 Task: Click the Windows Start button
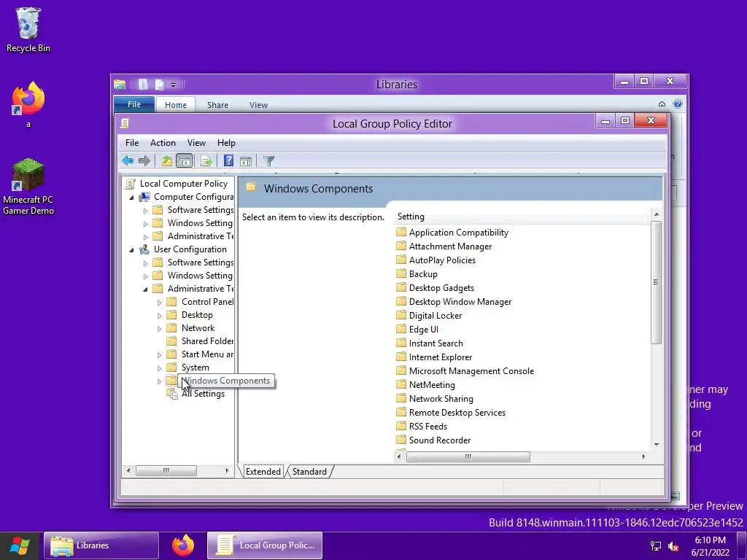click(20, 545)
